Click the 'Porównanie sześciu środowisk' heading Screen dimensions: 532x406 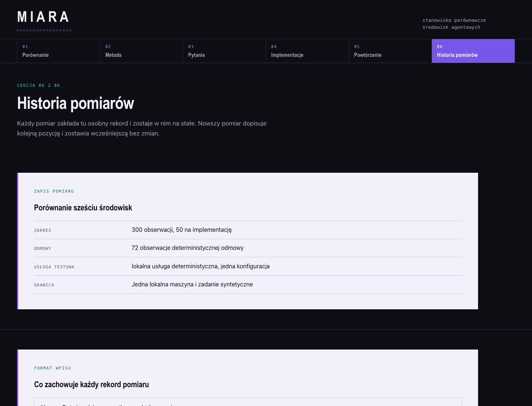(x=83, y=208)
